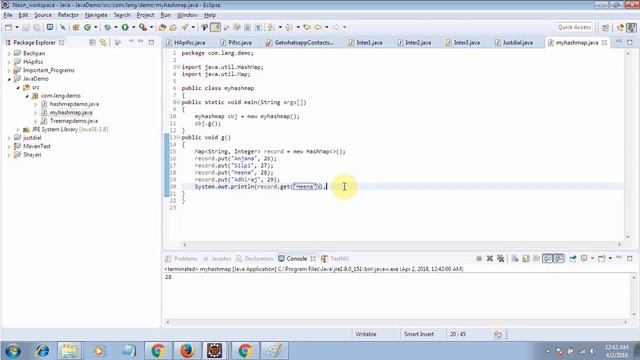The height and width of the screenshot is (360, 640).
Task: Switch to the Inter1.java editor tab
Action: click(x=365, y=42)
